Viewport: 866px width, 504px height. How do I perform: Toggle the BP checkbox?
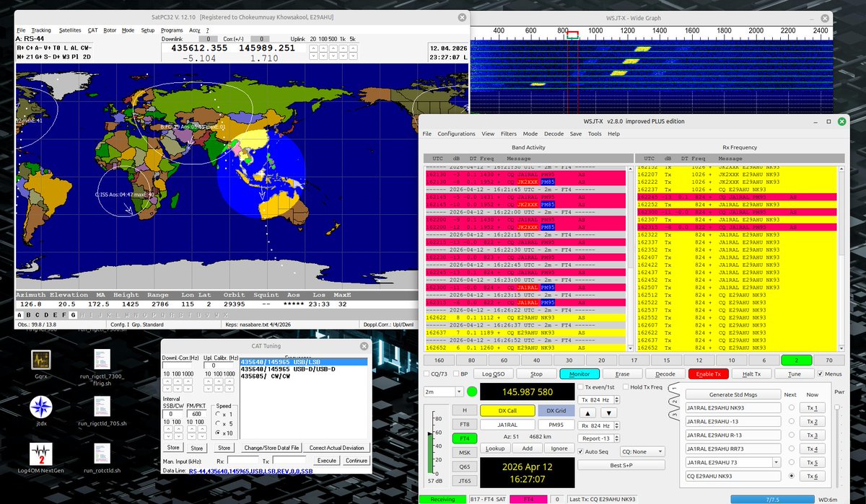click(x=456, y=374)
